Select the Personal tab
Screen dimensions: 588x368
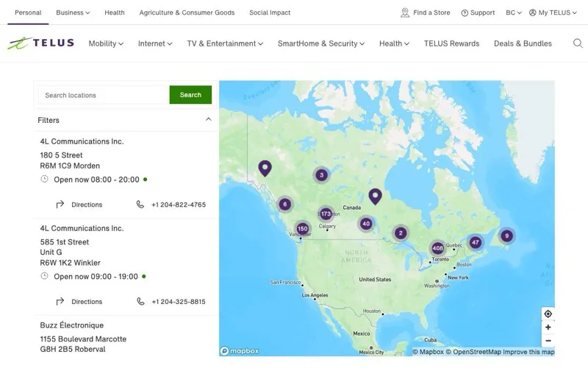point(28,13)
